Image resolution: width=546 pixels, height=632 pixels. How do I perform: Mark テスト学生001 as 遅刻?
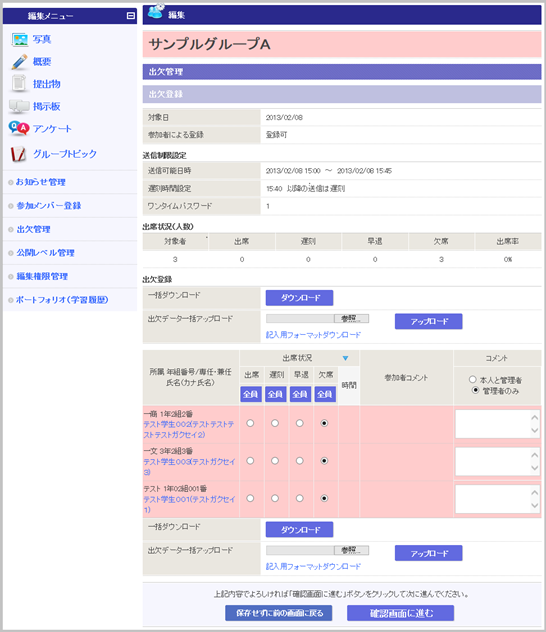click(275, 498)
